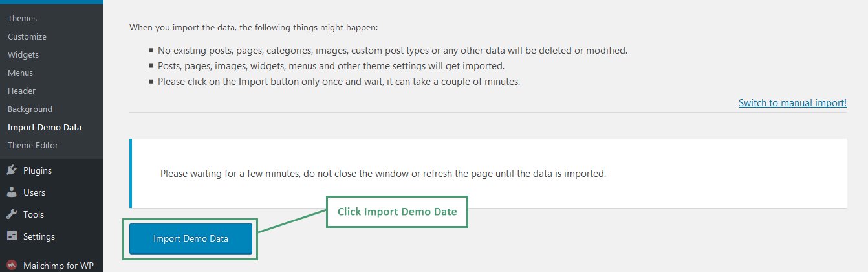Follow the Switch to manual import link
Viewport: 868px width, 272px height.
792,102
